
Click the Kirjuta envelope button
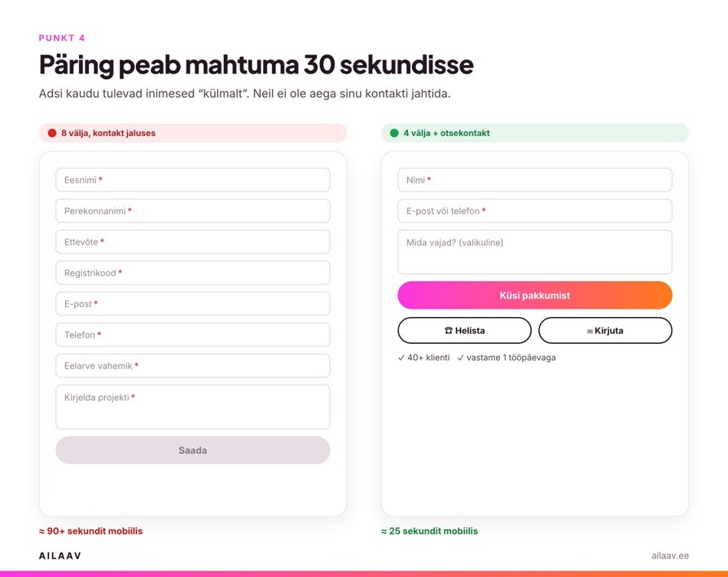click(x=605, y=330)
